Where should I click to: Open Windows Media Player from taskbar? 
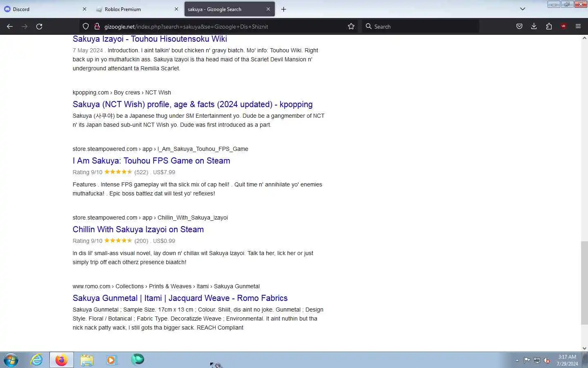click(111, 360)
